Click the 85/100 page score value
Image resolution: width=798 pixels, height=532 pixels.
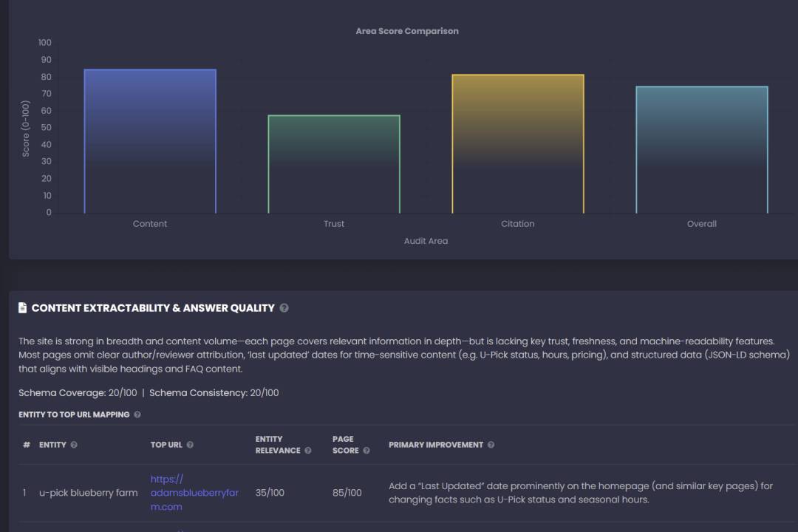tap(347, 493)
